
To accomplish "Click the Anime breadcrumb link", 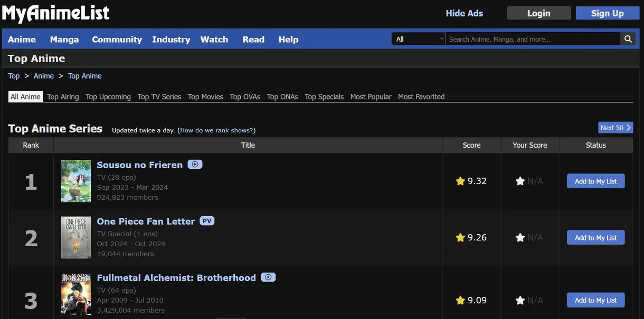I will click(x=44, y=76).
